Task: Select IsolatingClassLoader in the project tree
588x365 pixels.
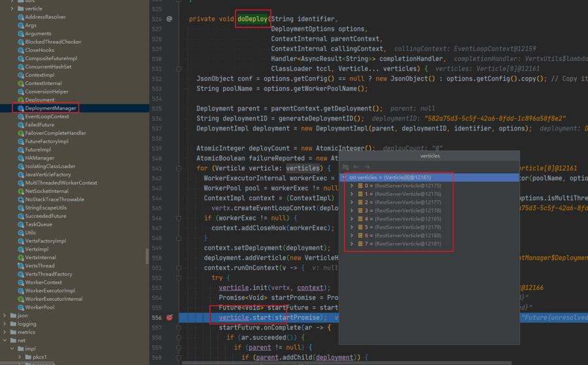Action: click(50, 166)
